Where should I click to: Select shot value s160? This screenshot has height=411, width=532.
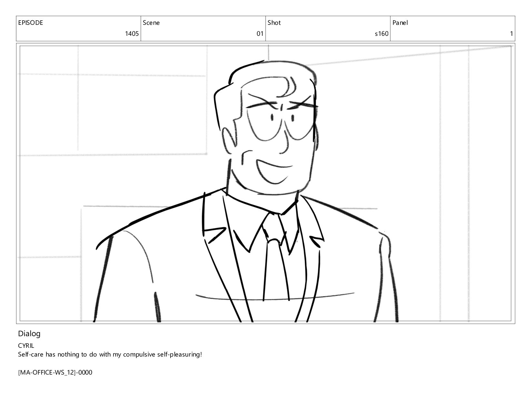click(x=381, y=34)
